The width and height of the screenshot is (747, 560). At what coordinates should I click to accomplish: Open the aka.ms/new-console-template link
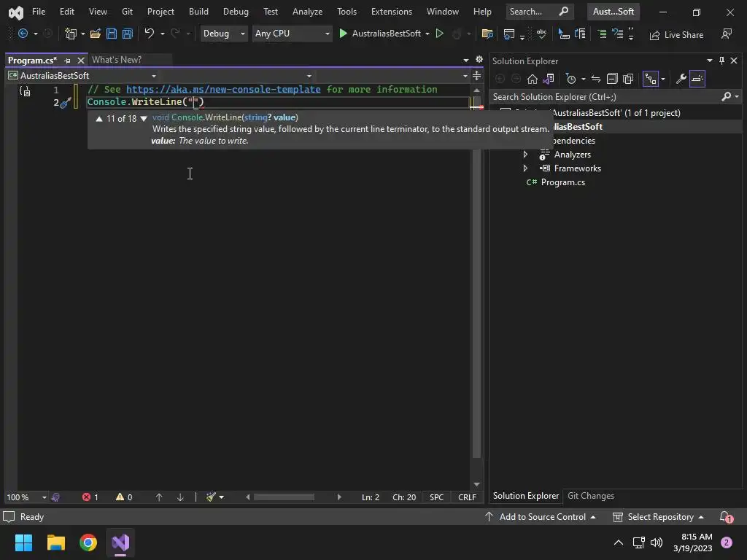point(223,90)
